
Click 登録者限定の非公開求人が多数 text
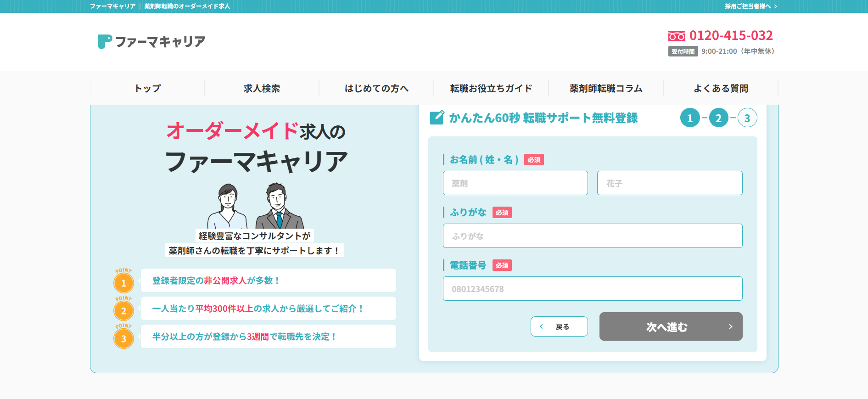(216, 281)
